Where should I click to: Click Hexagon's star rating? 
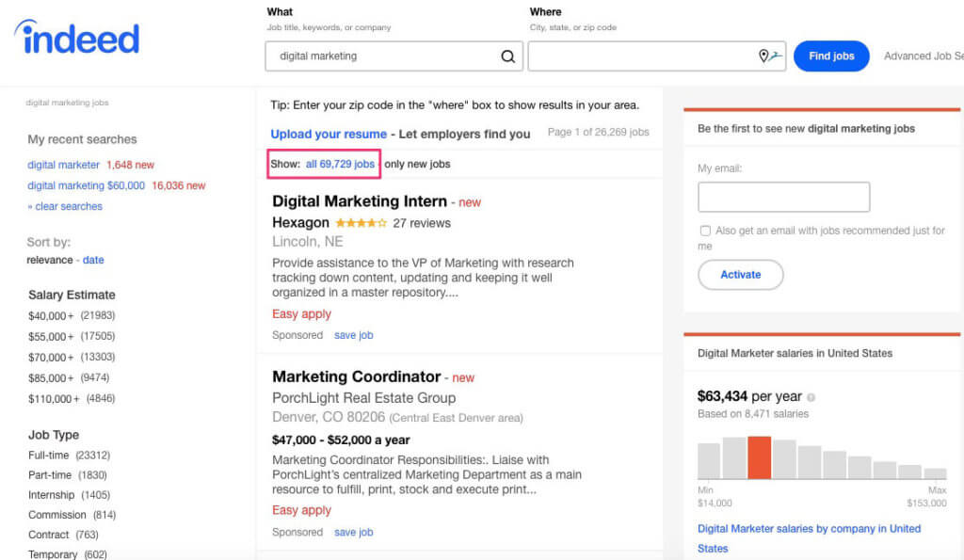coord(361,223)
